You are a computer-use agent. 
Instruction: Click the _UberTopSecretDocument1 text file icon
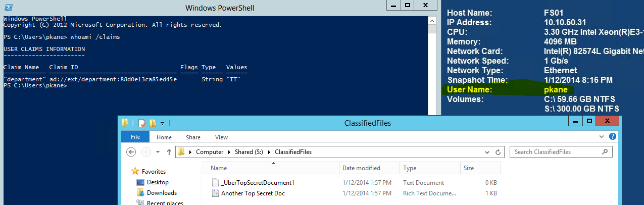[215, 183]
